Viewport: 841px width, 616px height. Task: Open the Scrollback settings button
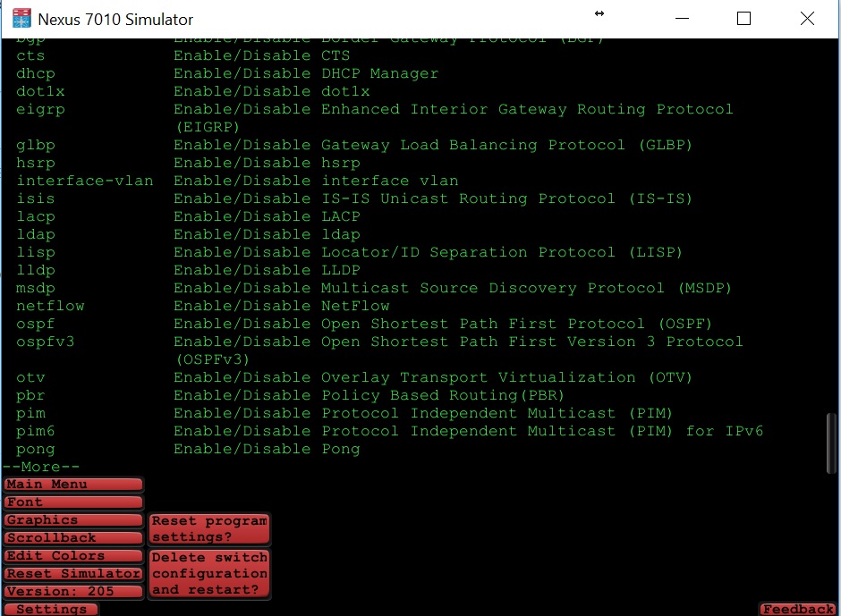(73, 537)
